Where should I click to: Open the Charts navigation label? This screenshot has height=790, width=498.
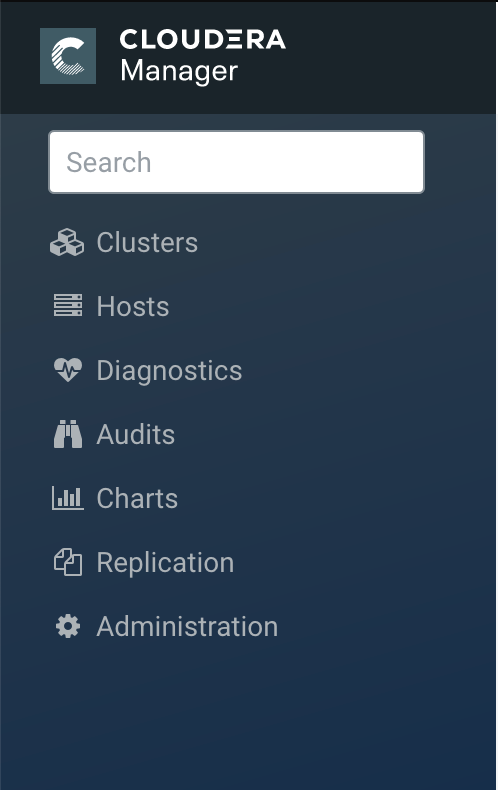click(x=137, y=498)
